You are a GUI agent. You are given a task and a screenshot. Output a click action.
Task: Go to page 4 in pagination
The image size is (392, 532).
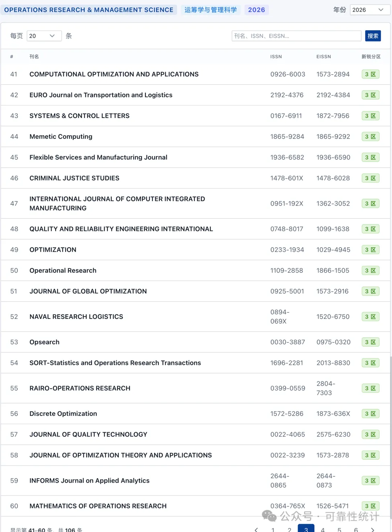(x=323, y=529)
